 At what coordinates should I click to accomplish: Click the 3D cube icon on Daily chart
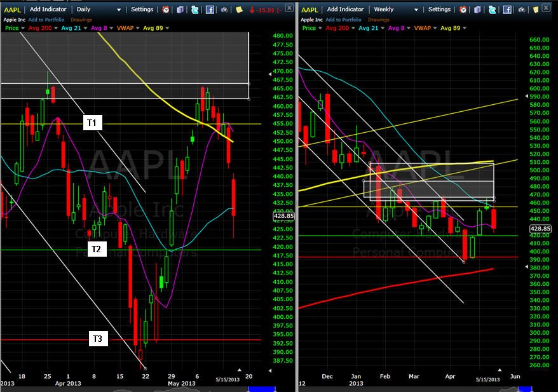tap(180, 10)
